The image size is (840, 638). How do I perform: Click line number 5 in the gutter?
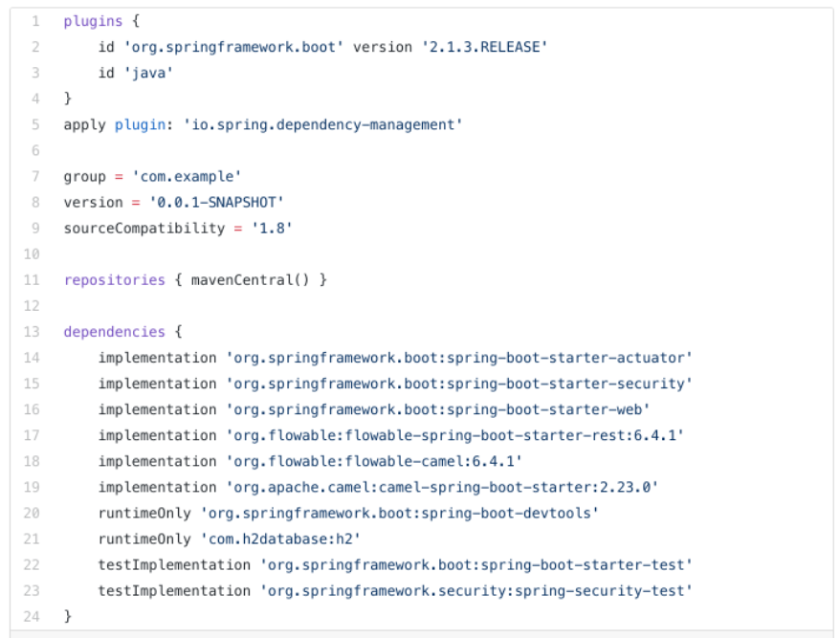coord(35,124)
